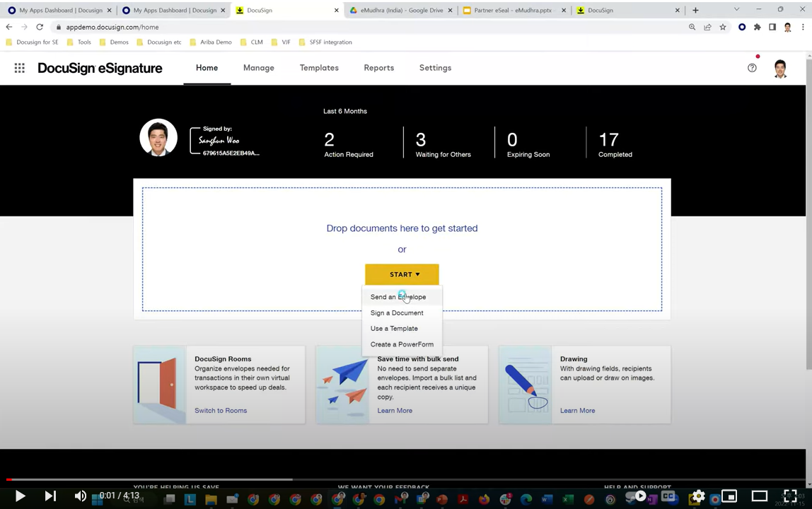Enter fullscreen in the video player

pyautogui.click(x=789, y=496)
